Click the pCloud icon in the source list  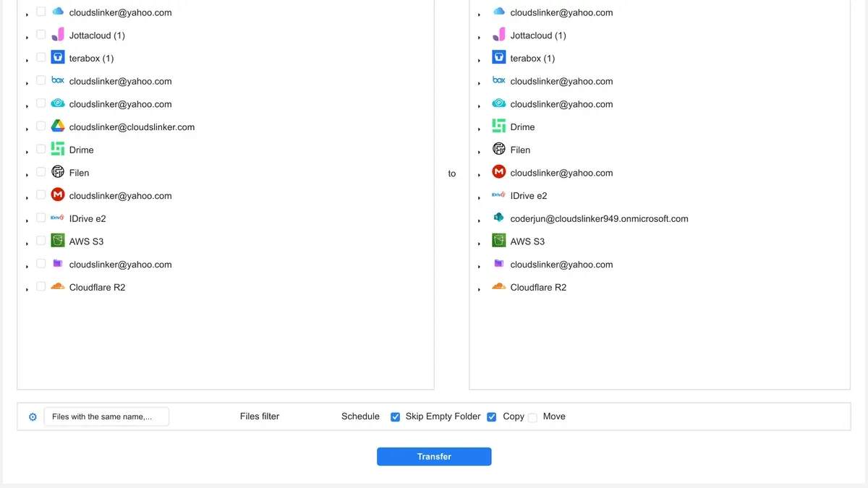click(58, 103)
